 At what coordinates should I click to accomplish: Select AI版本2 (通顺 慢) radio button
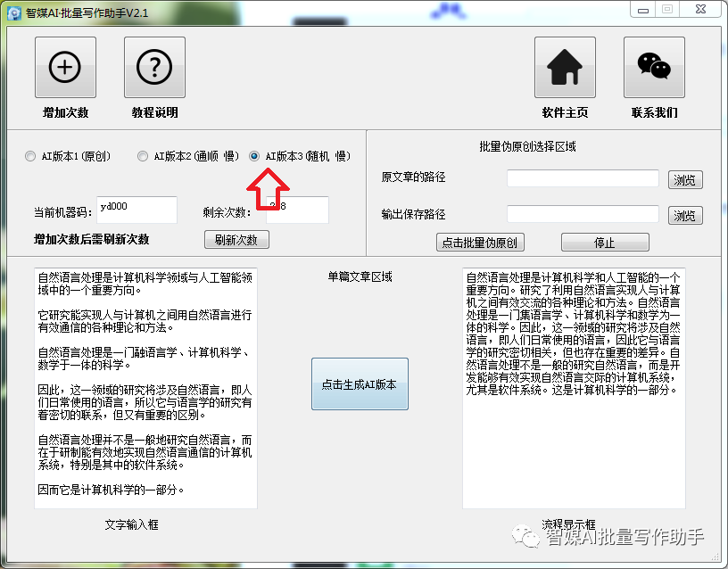pyautogui.click(x=143, y=156)
